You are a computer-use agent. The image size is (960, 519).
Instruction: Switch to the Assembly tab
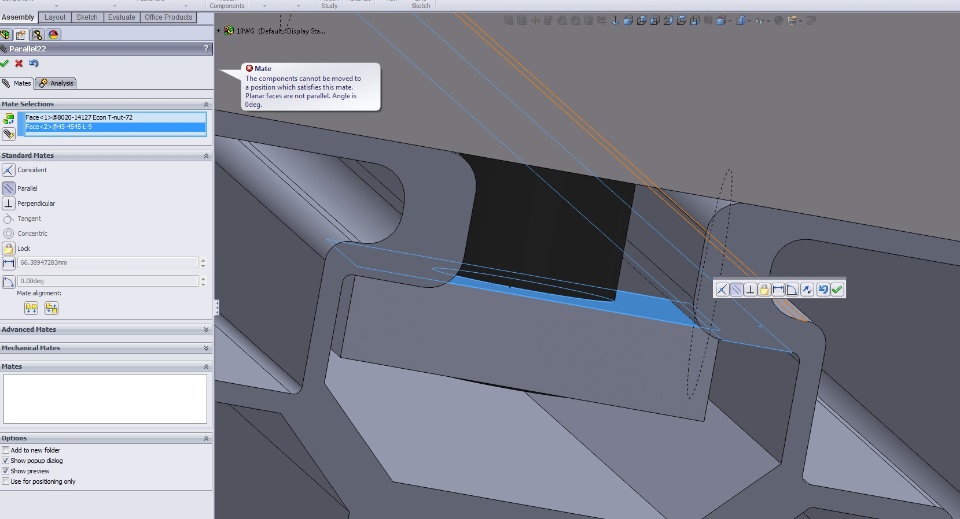pyautogui.click(x=18, y=17)
